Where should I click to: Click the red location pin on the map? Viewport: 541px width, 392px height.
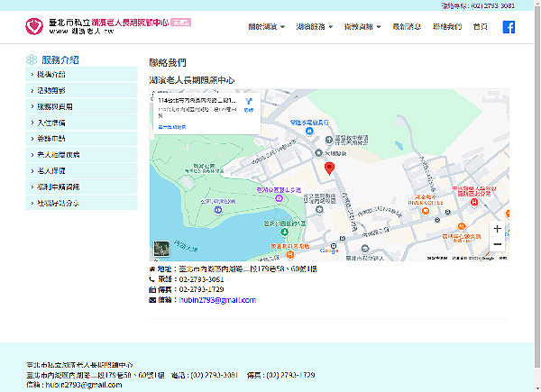[x=329, y=169]
